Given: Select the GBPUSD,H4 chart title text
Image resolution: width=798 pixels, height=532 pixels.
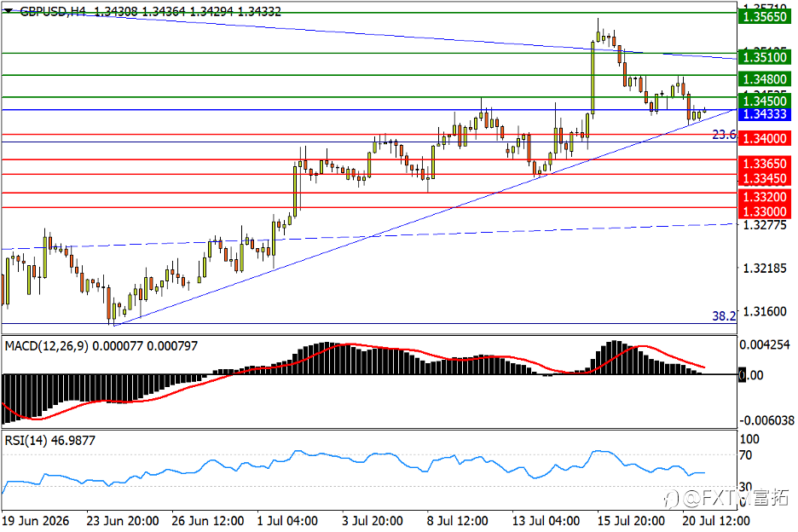Looking at the screenshot, I should 53,11.
